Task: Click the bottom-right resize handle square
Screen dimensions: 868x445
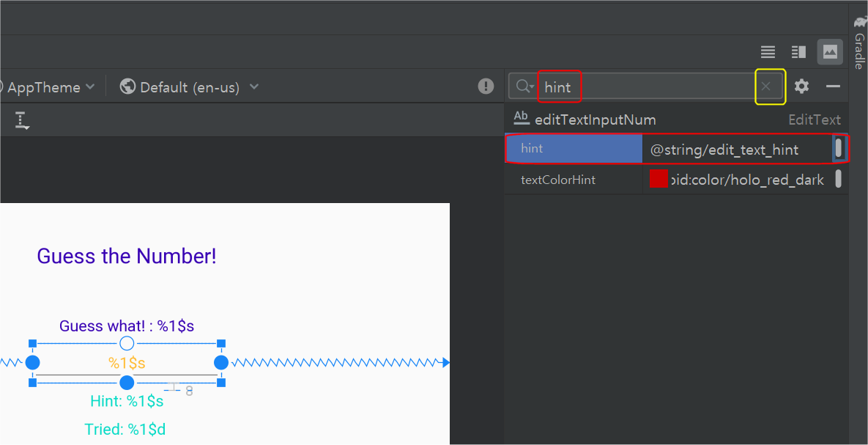Action: coord(221,383)
